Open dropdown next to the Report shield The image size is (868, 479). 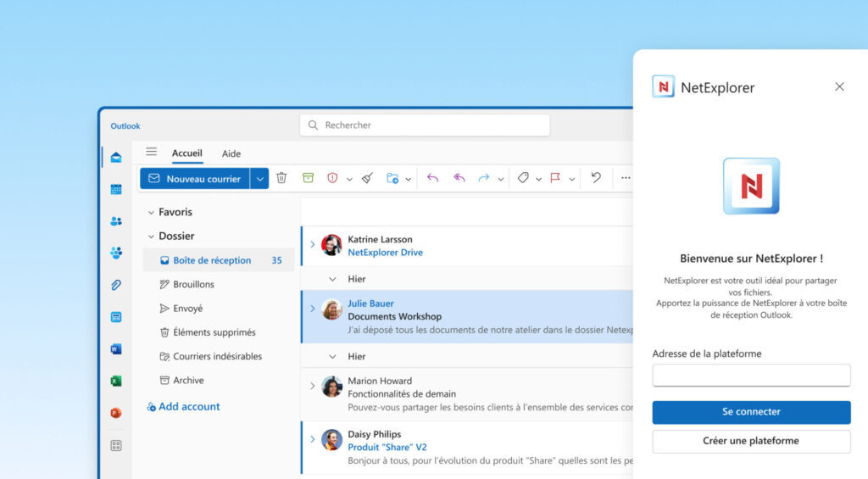point(349,180)
